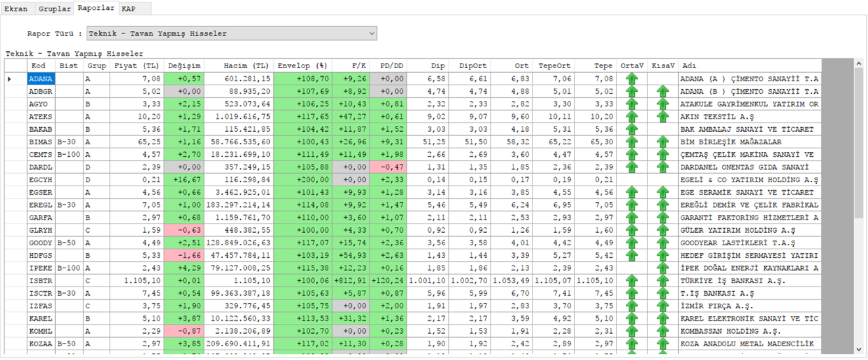Click the OrtaV up arrow in ISBTR row

pos(632,281)
